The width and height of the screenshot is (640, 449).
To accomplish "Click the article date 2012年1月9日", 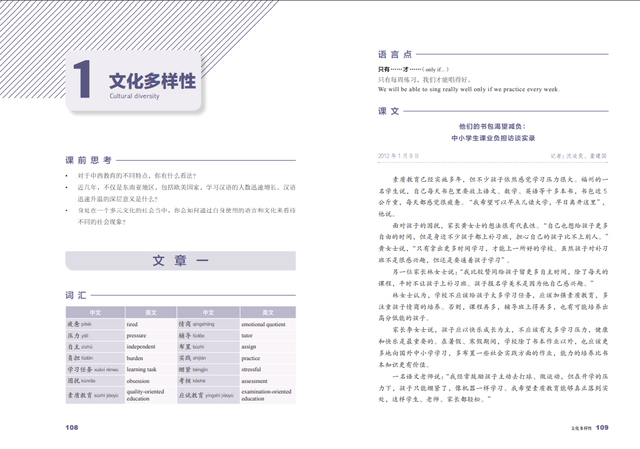I will (398, 156).
